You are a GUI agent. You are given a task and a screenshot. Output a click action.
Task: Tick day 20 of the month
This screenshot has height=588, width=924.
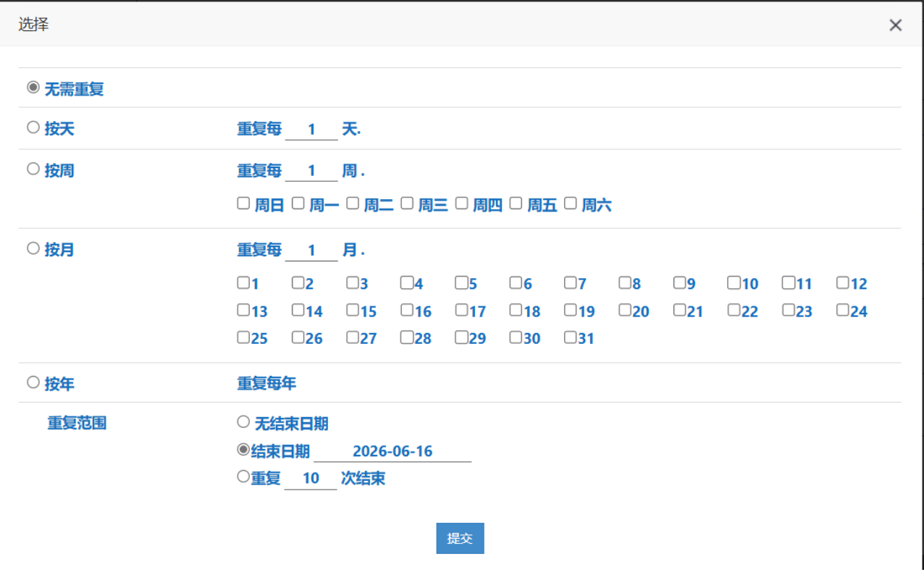[x=624, y=310]
